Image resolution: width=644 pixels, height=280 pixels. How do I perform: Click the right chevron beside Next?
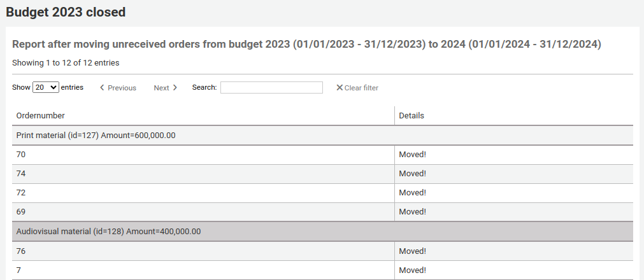tap(175, 88)
